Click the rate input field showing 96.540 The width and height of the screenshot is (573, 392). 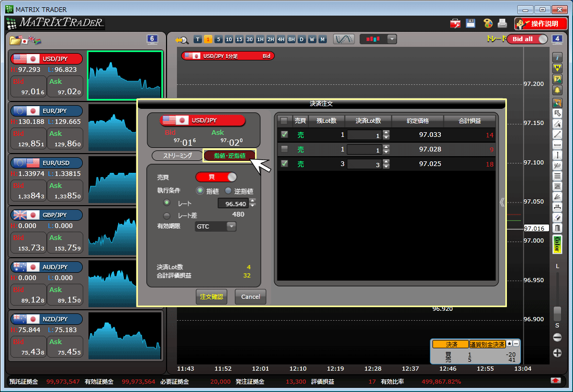click(233, 204)
